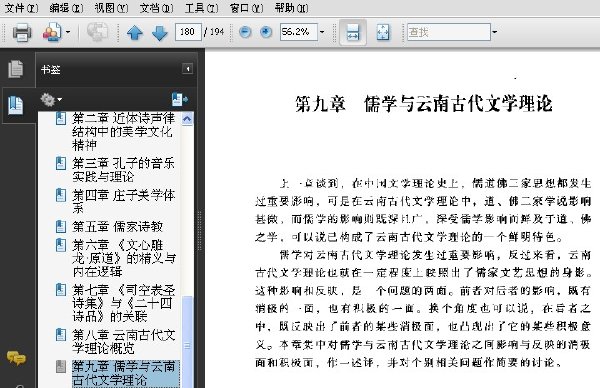The image size is (600, 388).
Task: Click bookmark icon beside 第三章 entry
Action: pyautogui.click(x=61, y=163)
